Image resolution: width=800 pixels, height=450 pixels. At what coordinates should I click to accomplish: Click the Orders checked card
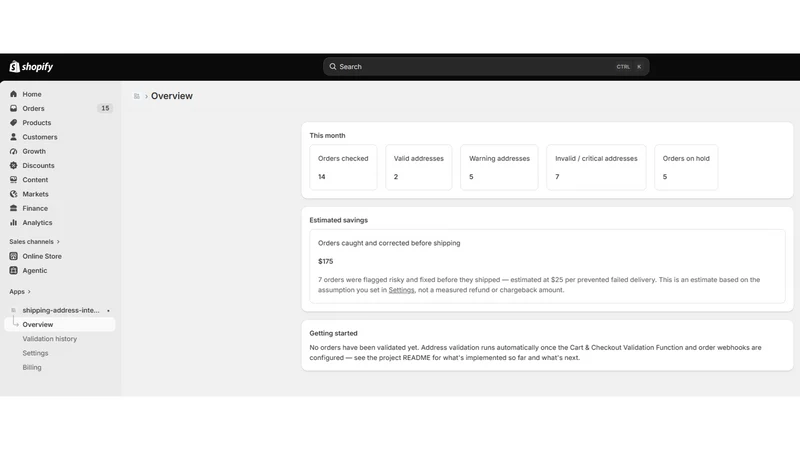(343, 167)
